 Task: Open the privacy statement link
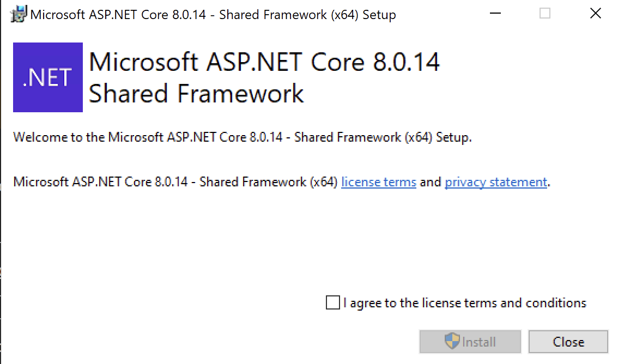point(496,182)
